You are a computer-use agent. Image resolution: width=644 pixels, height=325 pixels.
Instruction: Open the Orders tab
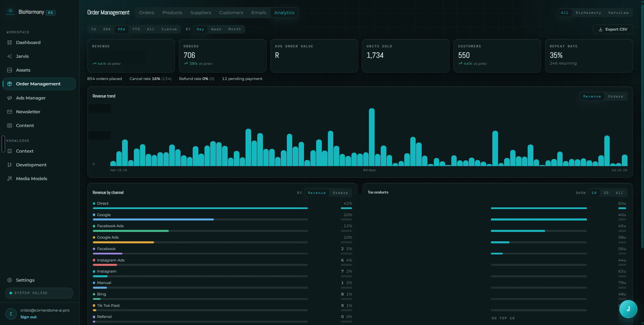click(x=147, y=13)
